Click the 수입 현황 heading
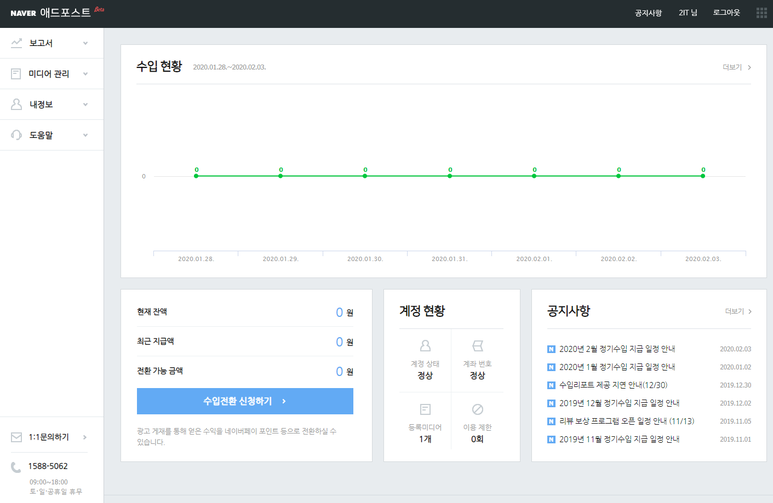The width and height of the screenshot is (773, 503). 159,66
